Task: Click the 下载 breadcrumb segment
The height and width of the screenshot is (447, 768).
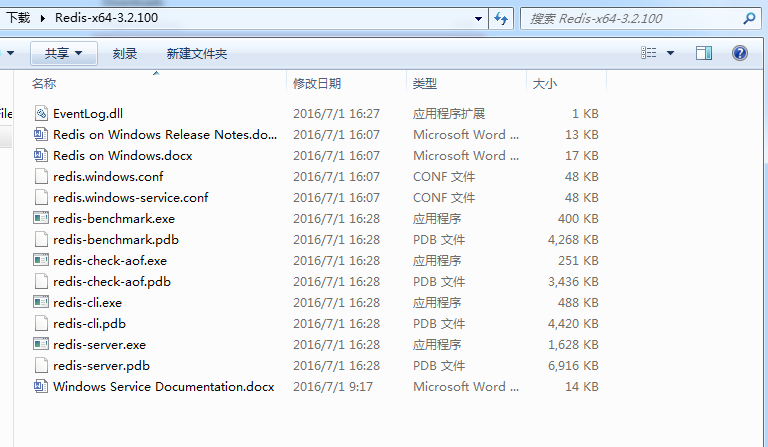Action: (19, 18)
